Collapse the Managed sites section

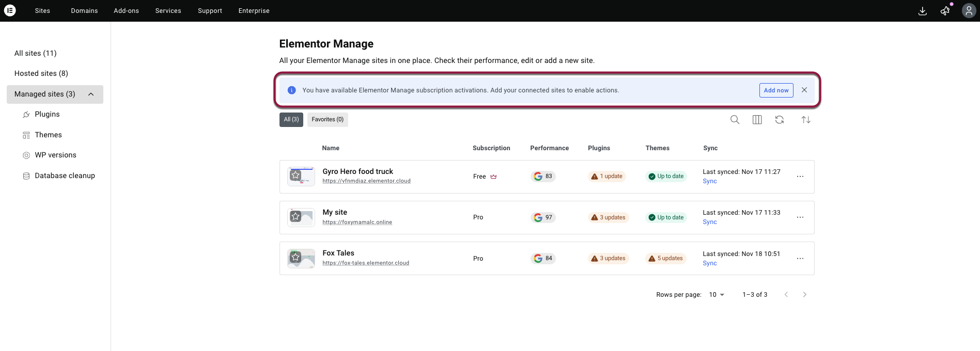[x=91, y=94]
